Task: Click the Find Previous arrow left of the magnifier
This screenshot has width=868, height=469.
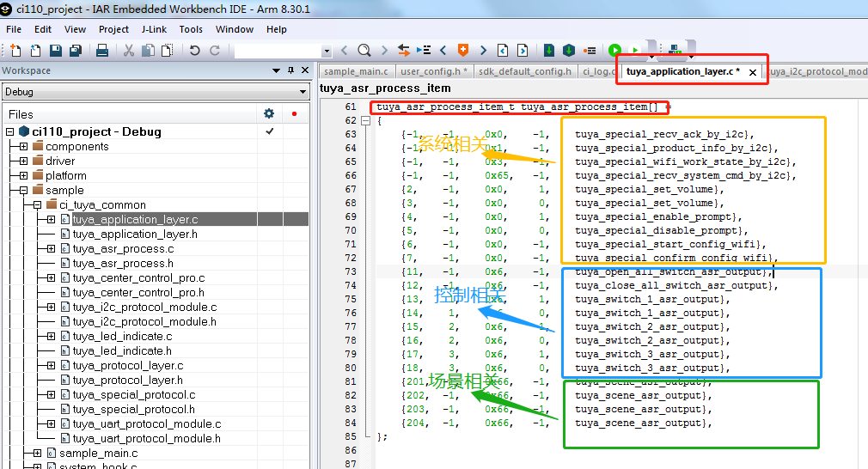Action: [345, 51]
